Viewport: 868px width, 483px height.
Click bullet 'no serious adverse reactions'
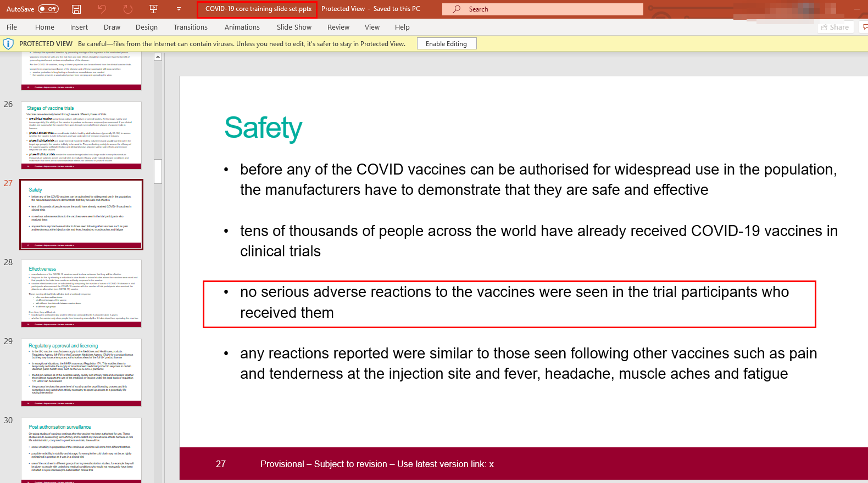[x=514, y=302]
